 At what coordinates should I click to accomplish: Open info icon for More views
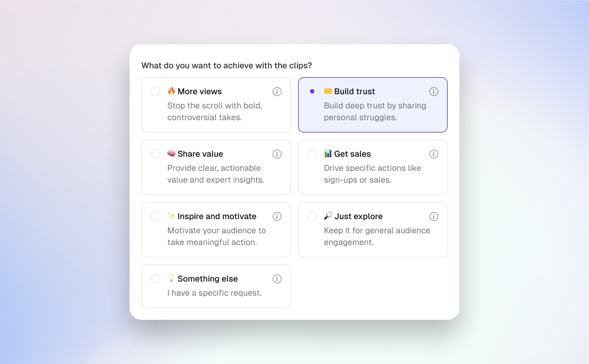[277, 91]
